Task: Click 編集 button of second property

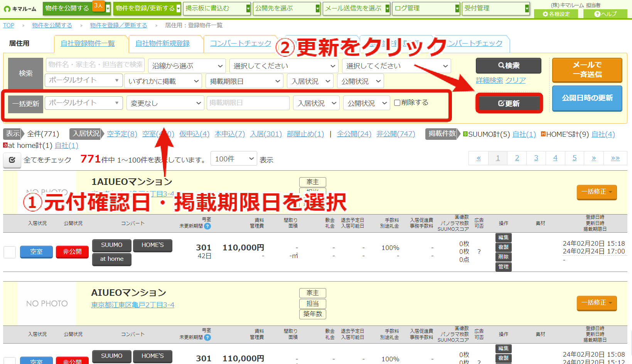Action: pyautogui.click(x=503, y=349)
